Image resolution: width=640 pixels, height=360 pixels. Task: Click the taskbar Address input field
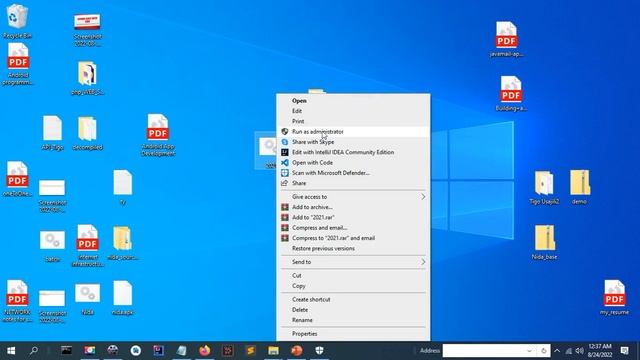click(484, 351)
